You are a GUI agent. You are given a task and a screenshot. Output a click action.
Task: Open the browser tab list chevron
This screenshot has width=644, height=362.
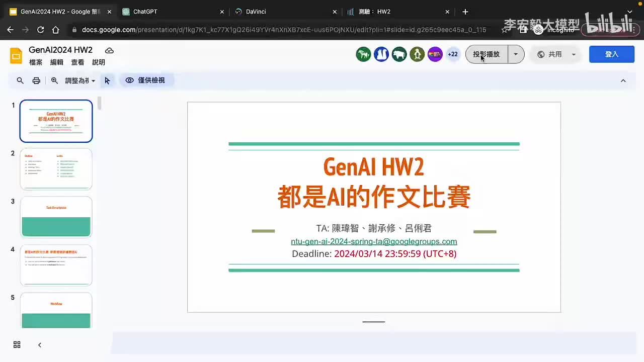629,12
